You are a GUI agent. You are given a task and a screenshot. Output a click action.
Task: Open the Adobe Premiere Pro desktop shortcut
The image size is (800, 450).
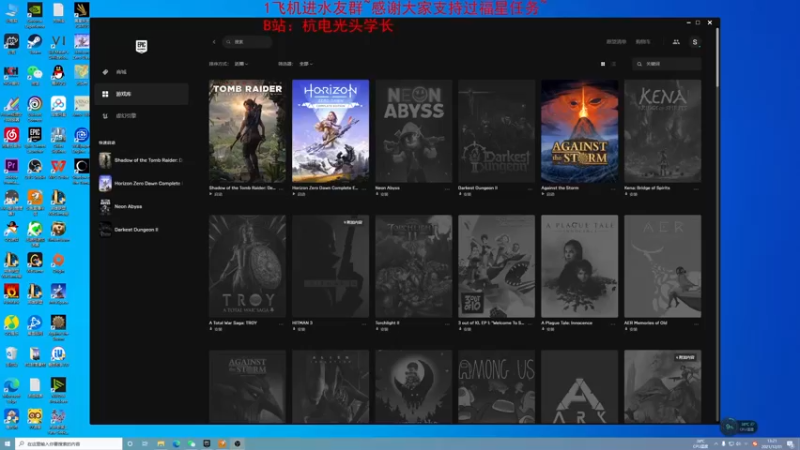click(x=11, y=169)
